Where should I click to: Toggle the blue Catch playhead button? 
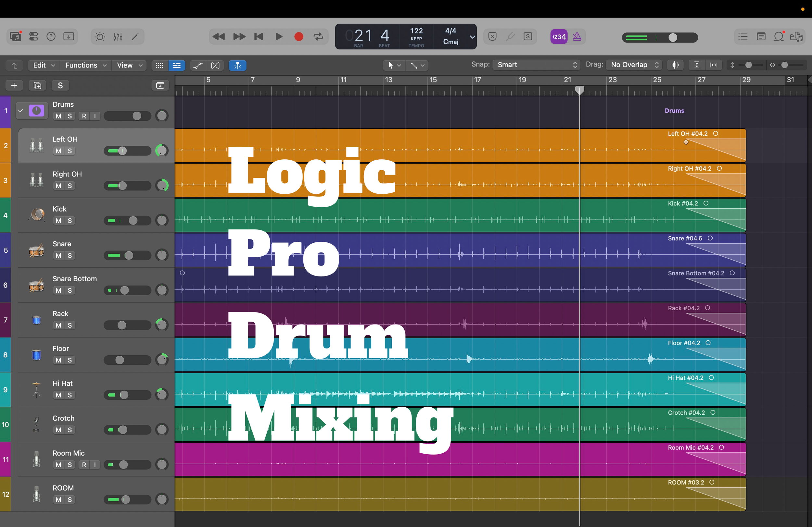pos(237,66)
